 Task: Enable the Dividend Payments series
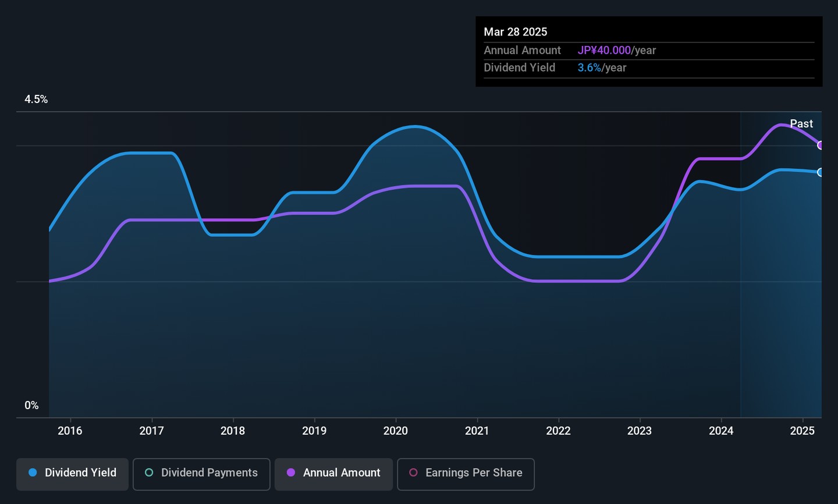tap(201, 473)
